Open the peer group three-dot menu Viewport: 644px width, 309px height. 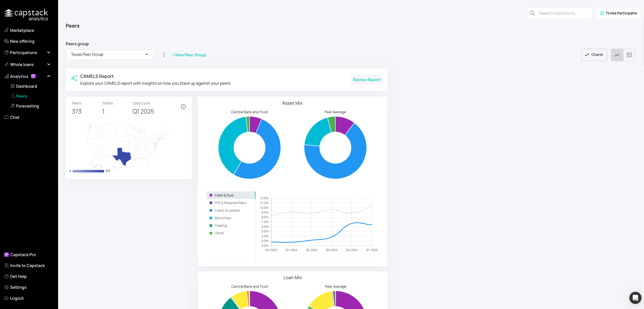pos(164,55)
